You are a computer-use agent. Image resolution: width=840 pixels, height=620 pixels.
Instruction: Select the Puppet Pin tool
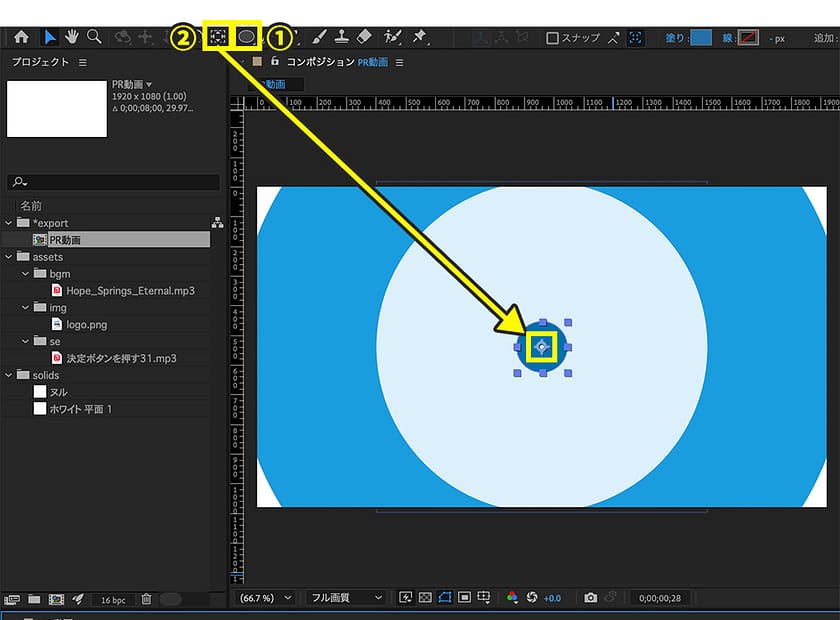pos(419,37)
